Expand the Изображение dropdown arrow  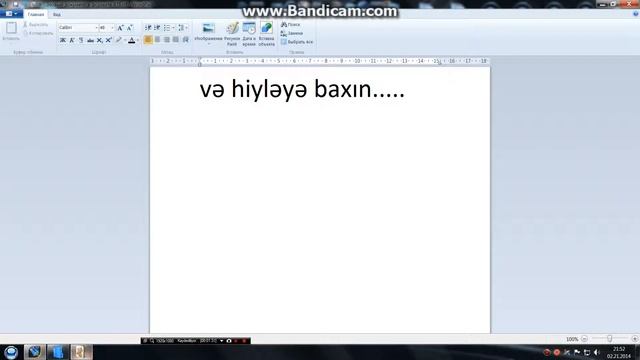pyautogui.click(x=209, y=44)
